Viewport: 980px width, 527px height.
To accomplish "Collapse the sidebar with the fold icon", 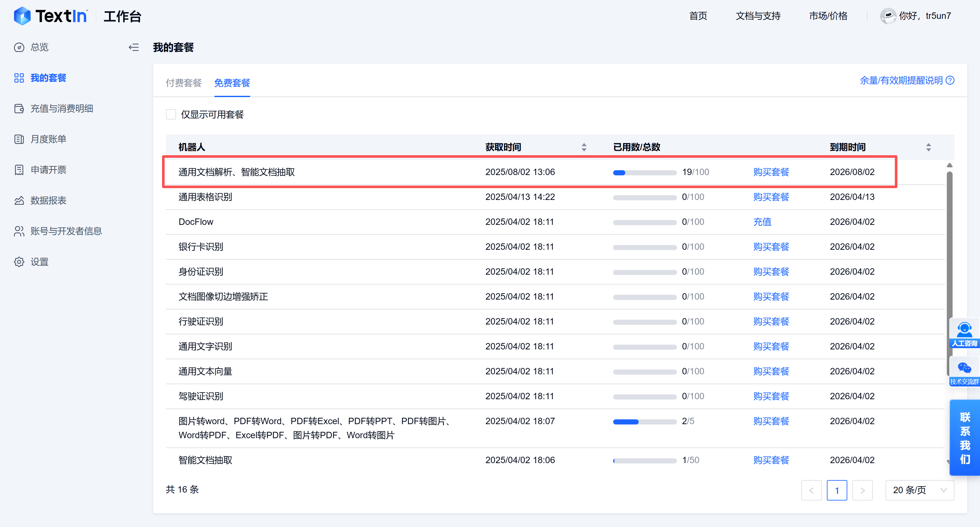I will point(134,47).
